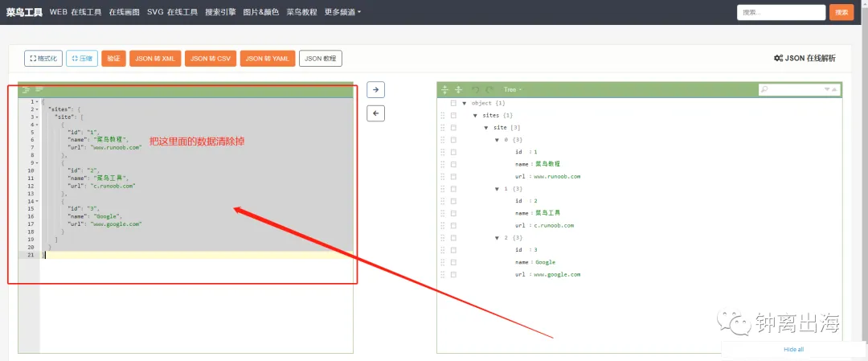Click the right arrow transfer button
Viewport: 868px width, 361px height.
pyautogui.click(x=376, y=90)
